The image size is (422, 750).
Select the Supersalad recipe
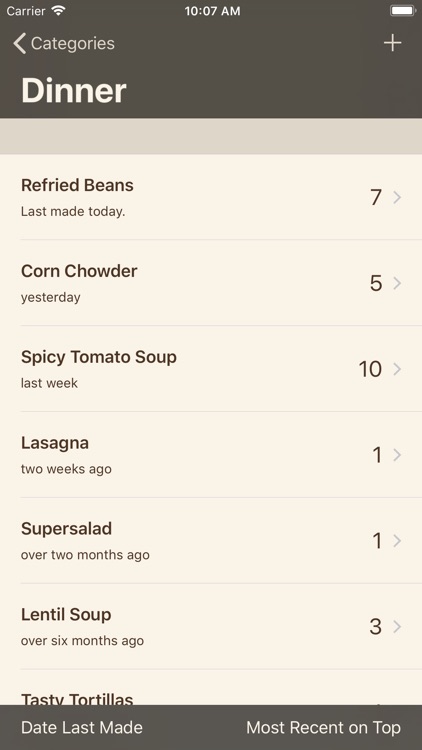click(211, 540)
